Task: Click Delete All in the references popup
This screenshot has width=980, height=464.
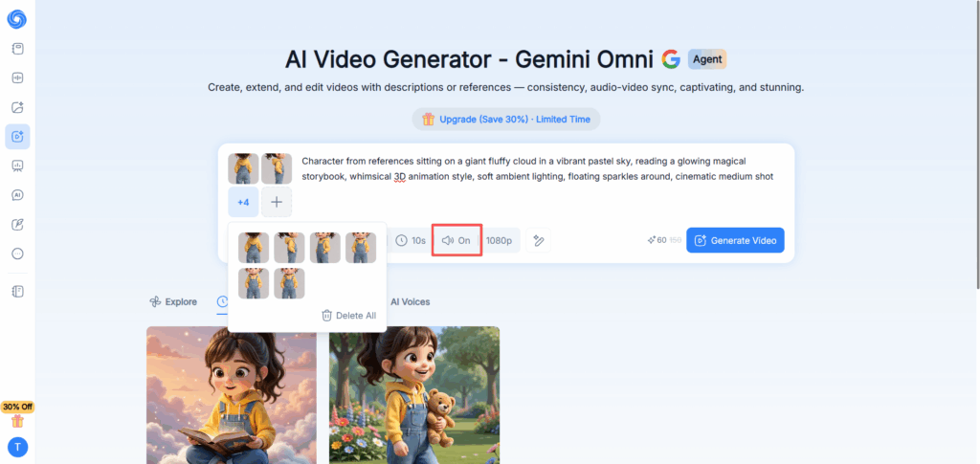Action: [x=348, y=316]
